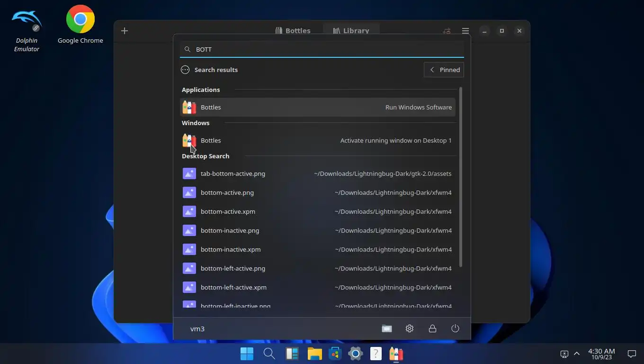Open bottom-left-active.png file result
The image size is (644, 364).
[317, 268]
